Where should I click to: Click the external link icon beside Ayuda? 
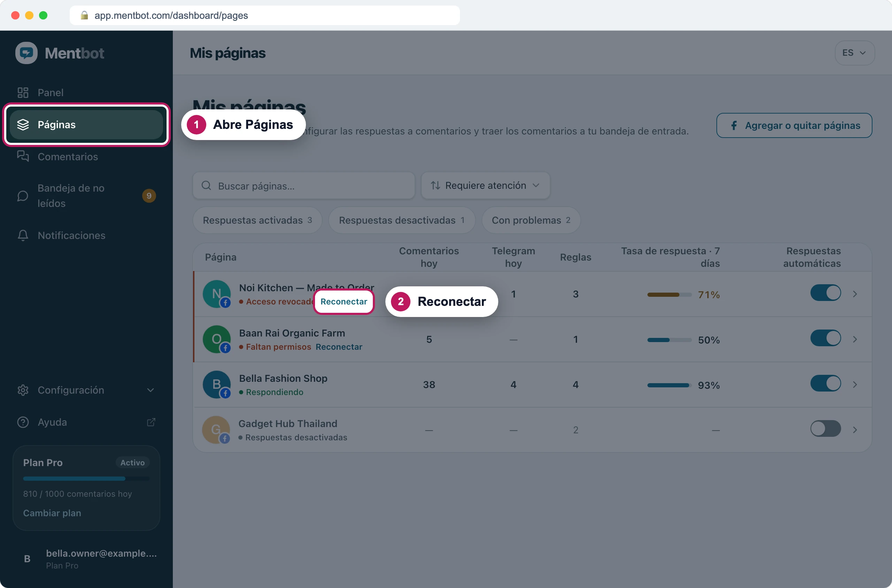coord(151,422)
